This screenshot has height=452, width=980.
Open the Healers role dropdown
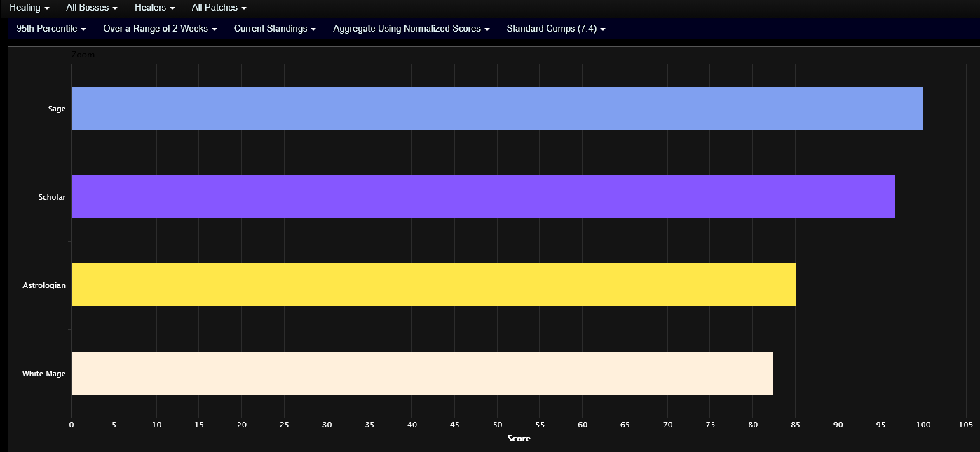[155, 8]
